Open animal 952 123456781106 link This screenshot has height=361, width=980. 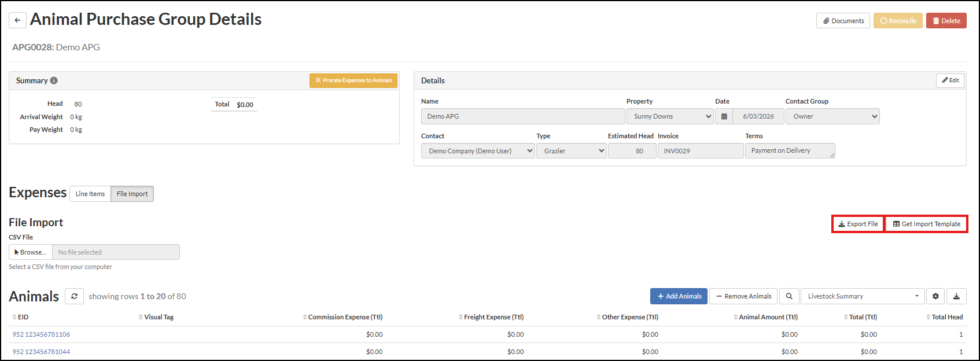coord(41,334)
